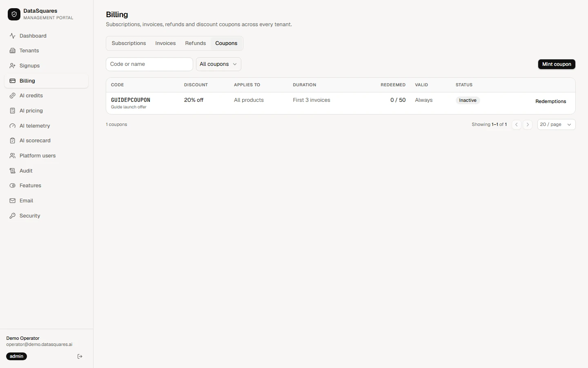This screenshot has height=368, width=588.
Task: Click the Security key icon
Action: (x=13, y=216)
